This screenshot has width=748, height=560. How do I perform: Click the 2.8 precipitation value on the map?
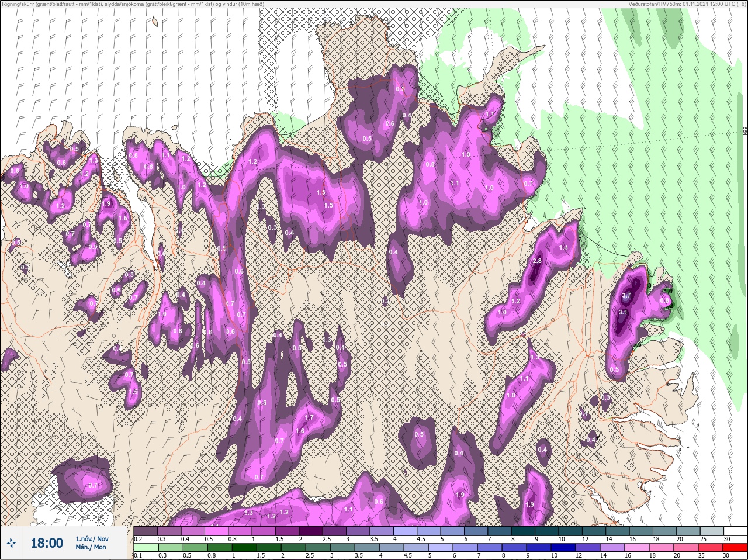[x=537, y=261]
